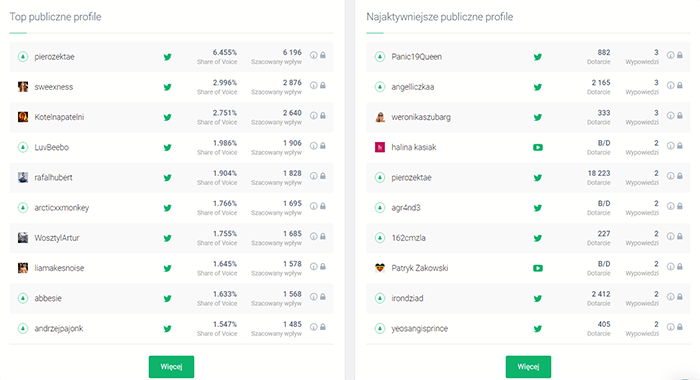Click the weronikaszubarg avatar thumbnail
Image resolution: width=700 pixels, height=380 pixels.
coord(380,117)
